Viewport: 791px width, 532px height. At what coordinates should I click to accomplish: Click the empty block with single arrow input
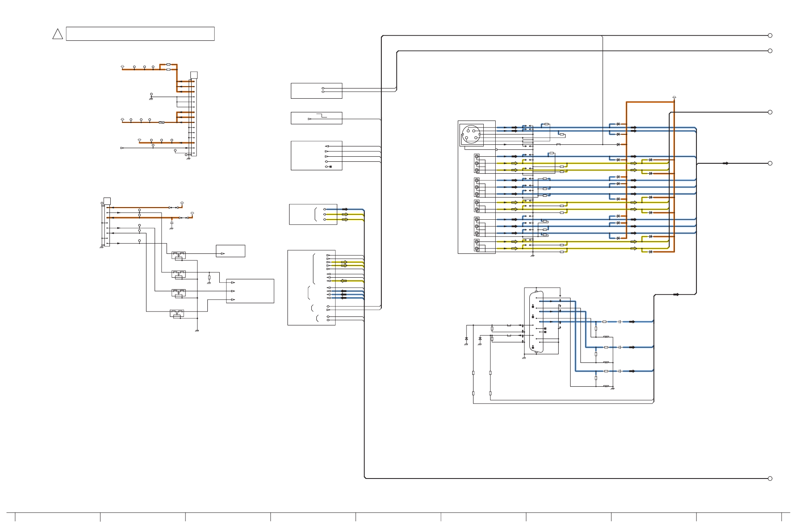[x=230, y=251]
